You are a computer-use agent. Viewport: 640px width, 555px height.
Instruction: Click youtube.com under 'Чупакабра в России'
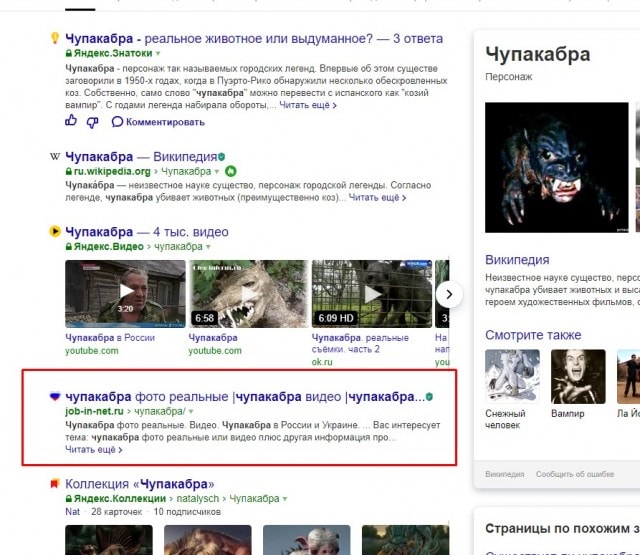92,351
